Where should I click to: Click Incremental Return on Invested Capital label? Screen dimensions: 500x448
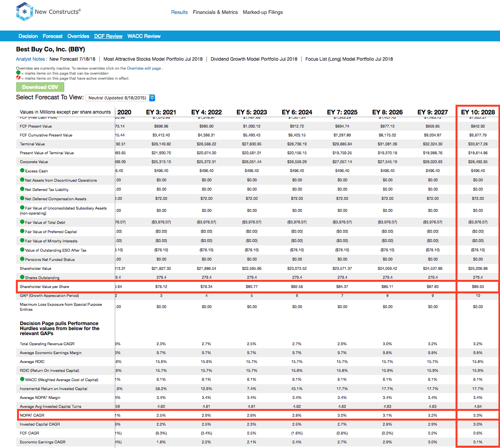click(x=53, y=388)
